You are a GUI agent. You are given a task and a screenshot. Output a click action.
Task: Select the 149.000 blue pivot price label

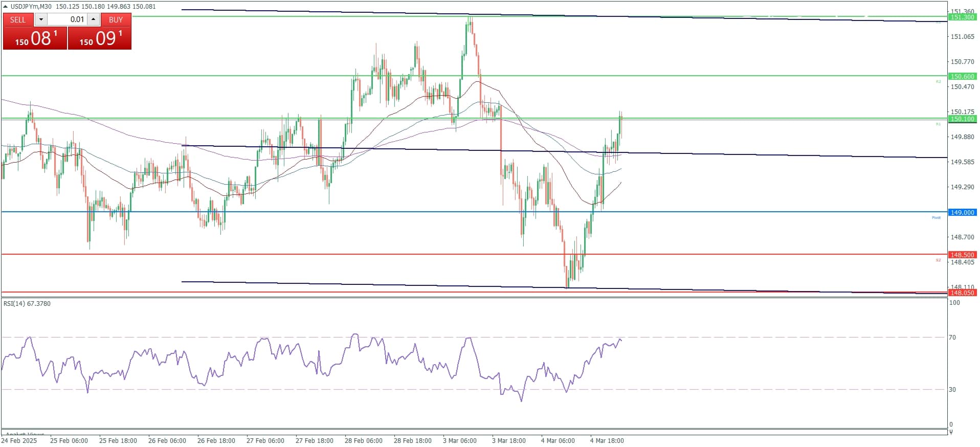962,212
